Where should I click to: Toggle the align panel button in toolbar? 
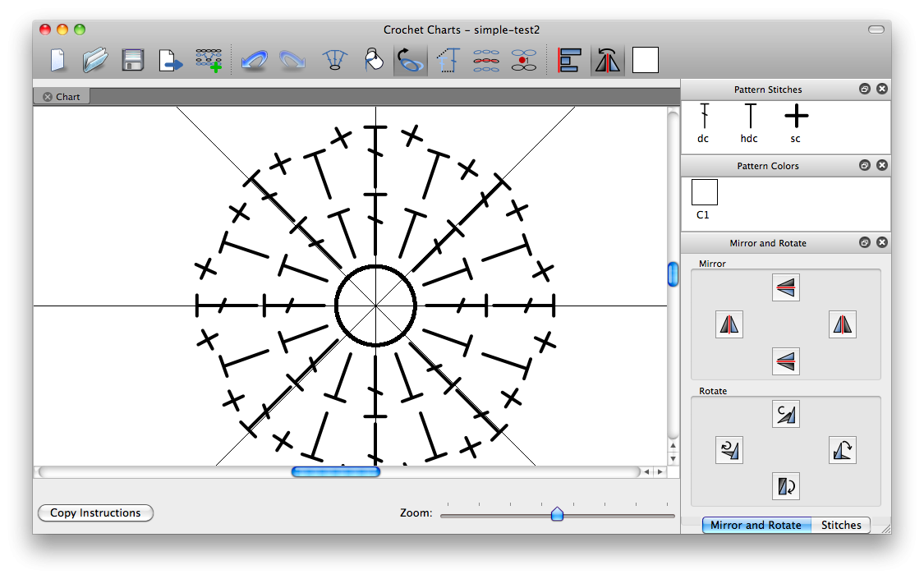point(569,60)
